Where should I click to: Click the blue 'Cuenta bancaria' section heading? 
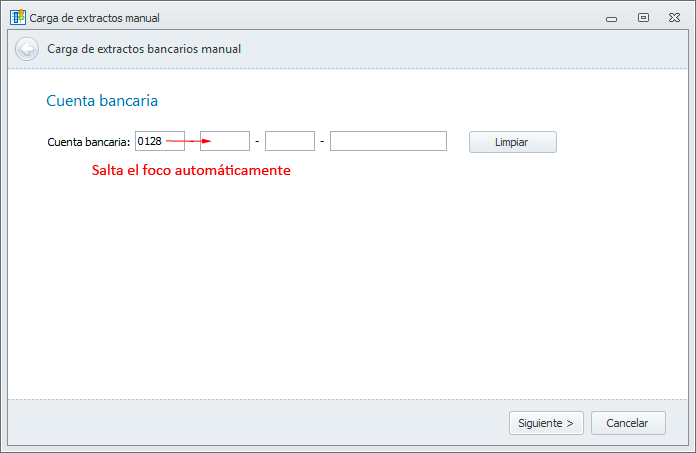tap(102, 101)
